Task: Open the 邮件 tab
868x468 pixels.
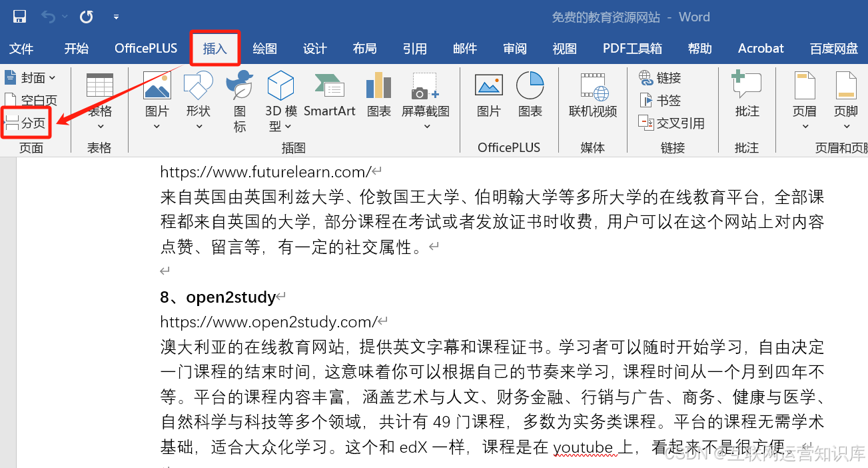Action: point(465,49)
